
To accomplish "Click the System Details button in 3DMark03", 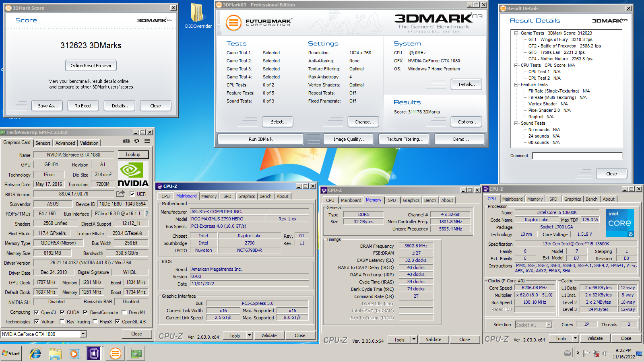I will [x=467, y=84].
